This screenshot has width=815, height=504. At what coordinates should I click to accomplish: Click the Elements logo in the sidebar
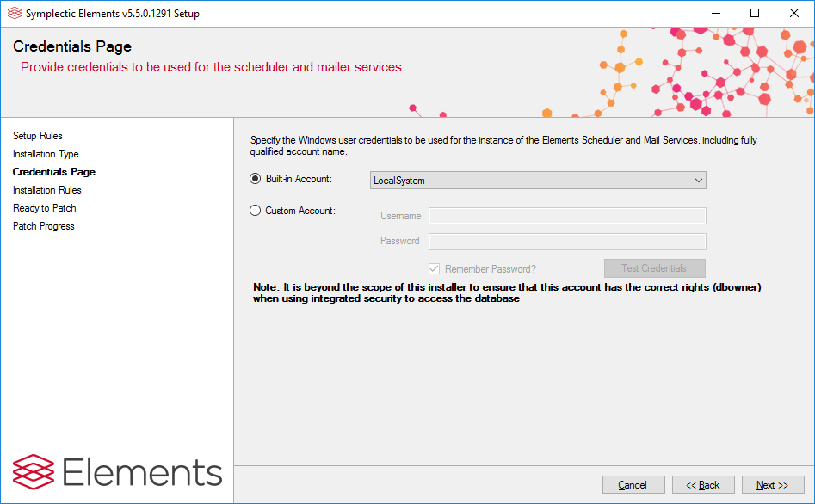point(117,472)
